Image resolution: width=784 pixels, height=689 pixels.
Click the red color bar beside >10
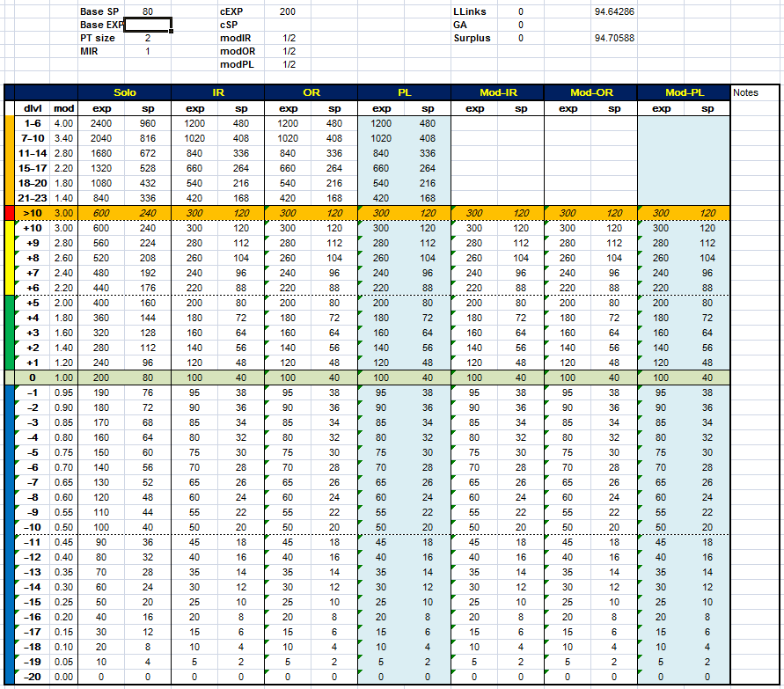(x=8, y=213)
